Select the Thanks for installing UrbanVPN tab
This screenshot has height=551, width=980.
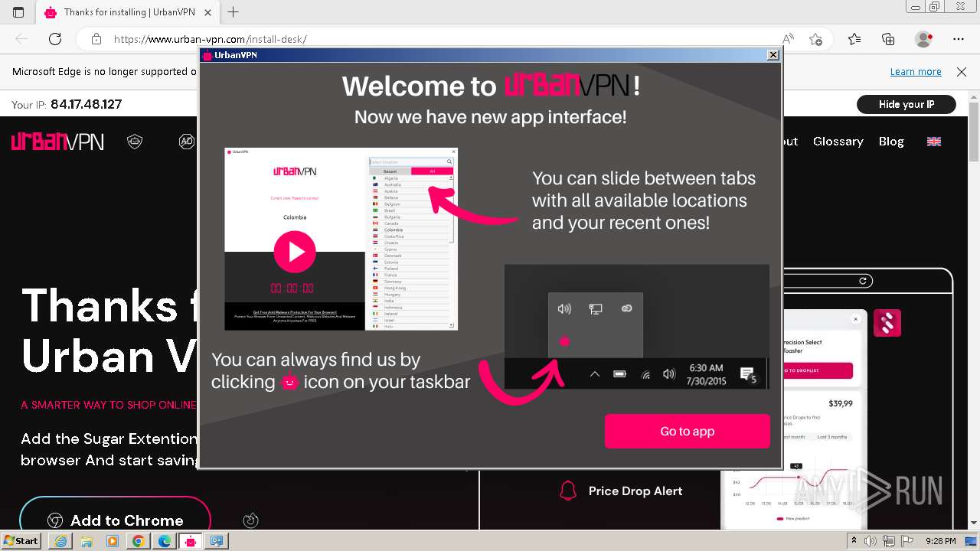tap(128, 12)
